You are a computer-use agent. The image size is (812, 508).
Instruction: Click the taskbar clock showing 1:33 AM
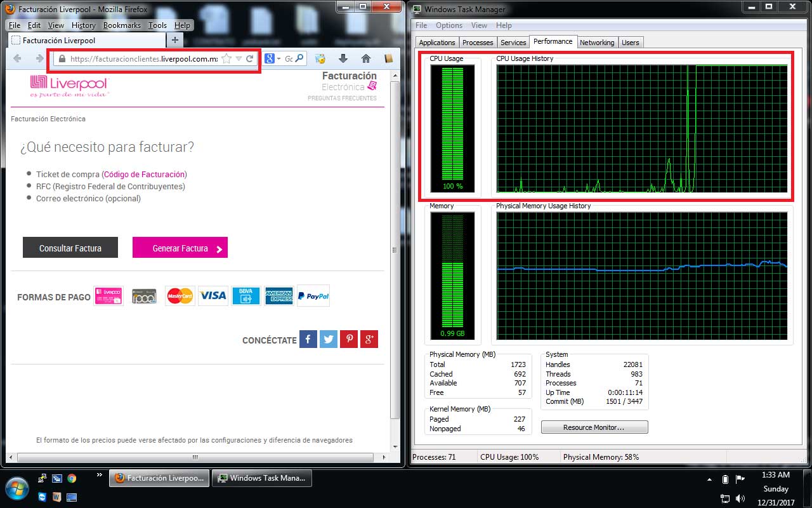[x=775, y=475]
